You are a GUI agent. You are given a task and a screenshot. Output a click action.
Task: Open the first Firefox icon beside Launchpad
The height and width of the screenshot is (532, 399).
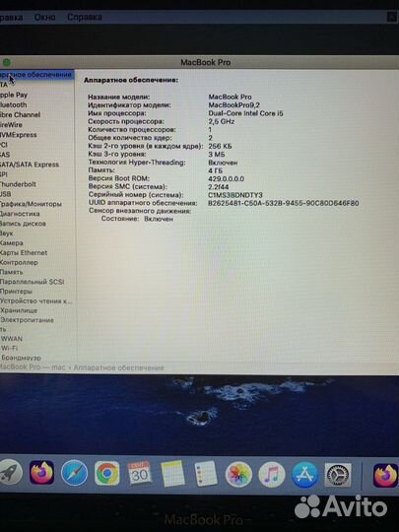(x=41, y=472)
